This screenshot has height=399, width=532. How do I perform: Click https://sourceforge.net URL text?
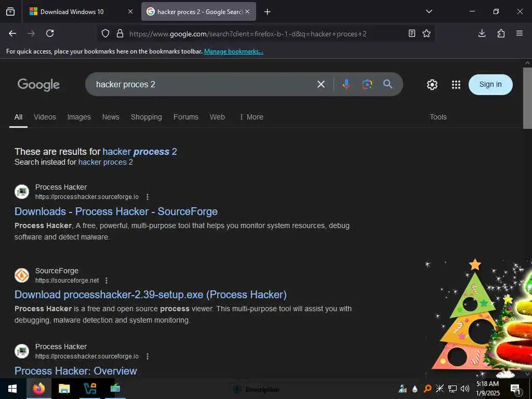(x=67, y=281)
